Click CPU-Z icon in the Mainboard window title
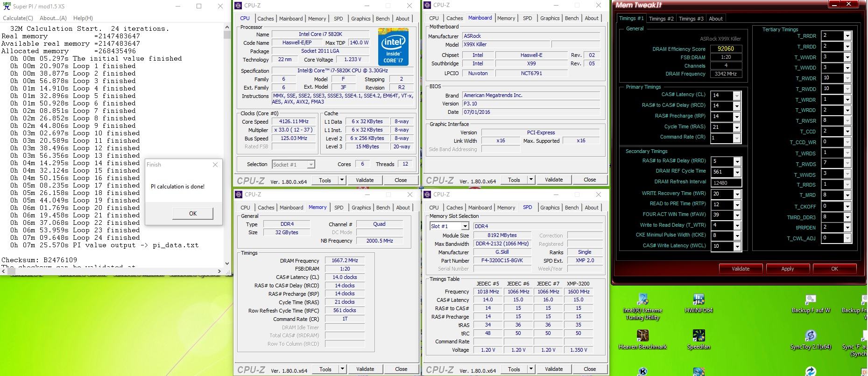This screenshot has width=868, height=376. pos(428,5)
